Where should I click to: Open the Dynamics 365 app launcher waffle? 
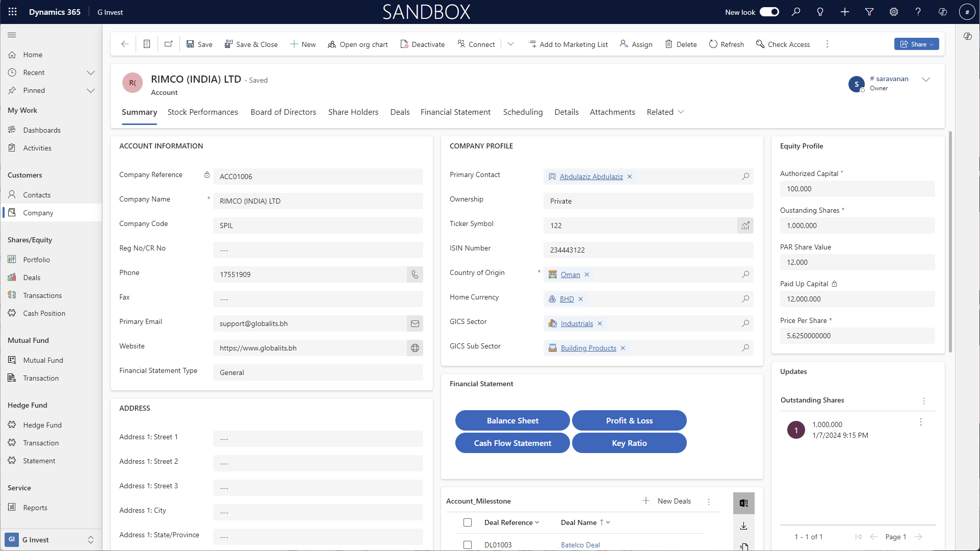[12, 12]
